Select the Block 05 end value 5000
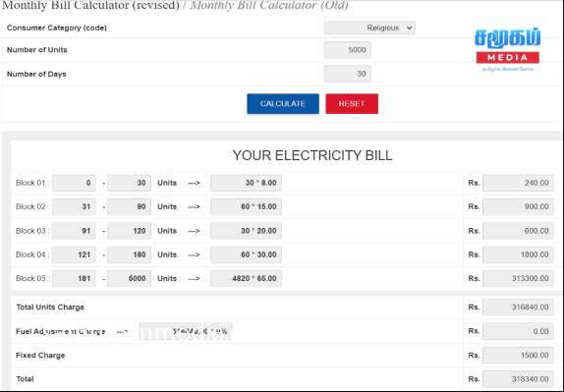564x392 pixels. tap(129, 278)
